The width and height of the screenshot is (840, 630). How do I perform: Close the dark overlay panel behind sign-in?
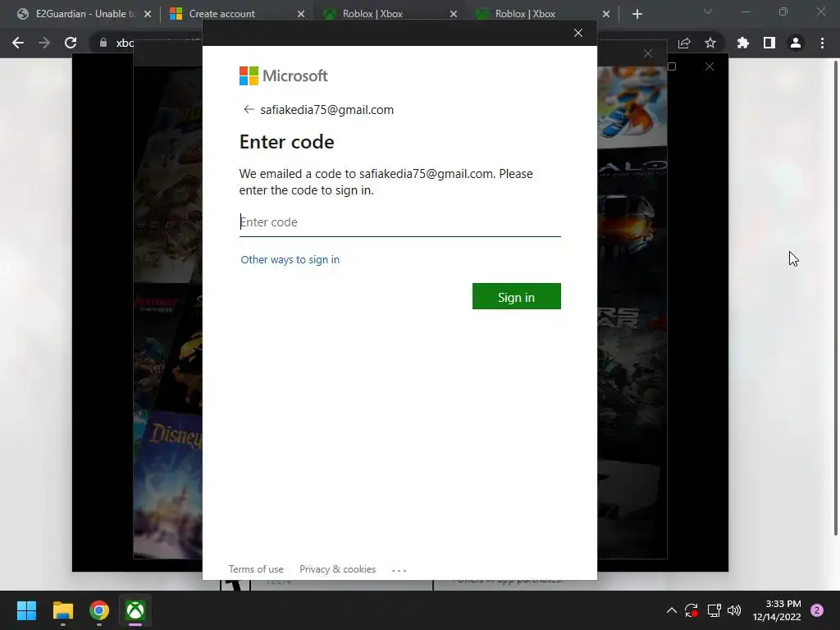point(648,53)
